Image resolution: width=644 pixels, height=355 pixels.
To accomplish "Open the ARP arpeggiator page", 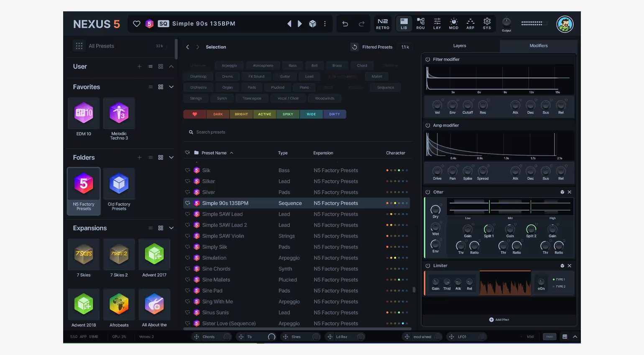I will tap(470, 24).
